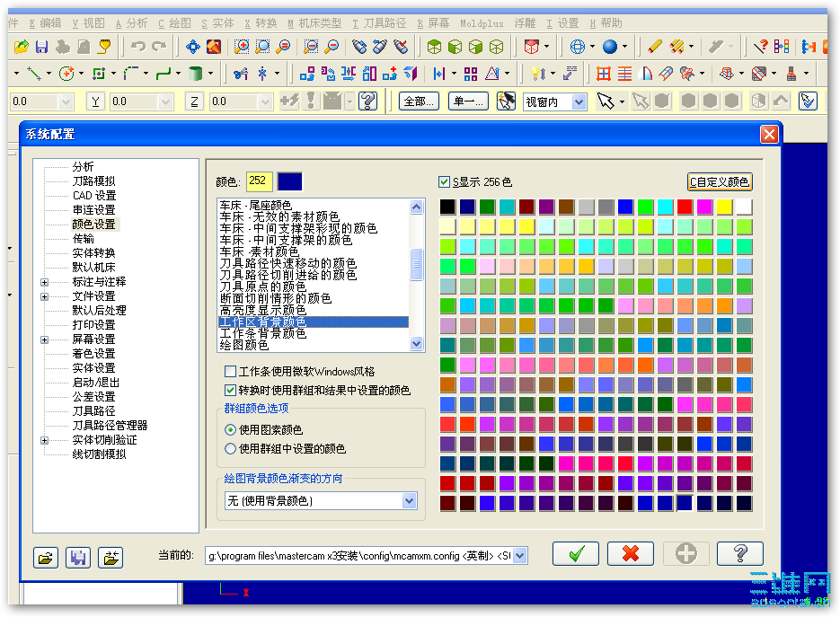
Task: Click the 全部 selection button
Action: point(419,101)
